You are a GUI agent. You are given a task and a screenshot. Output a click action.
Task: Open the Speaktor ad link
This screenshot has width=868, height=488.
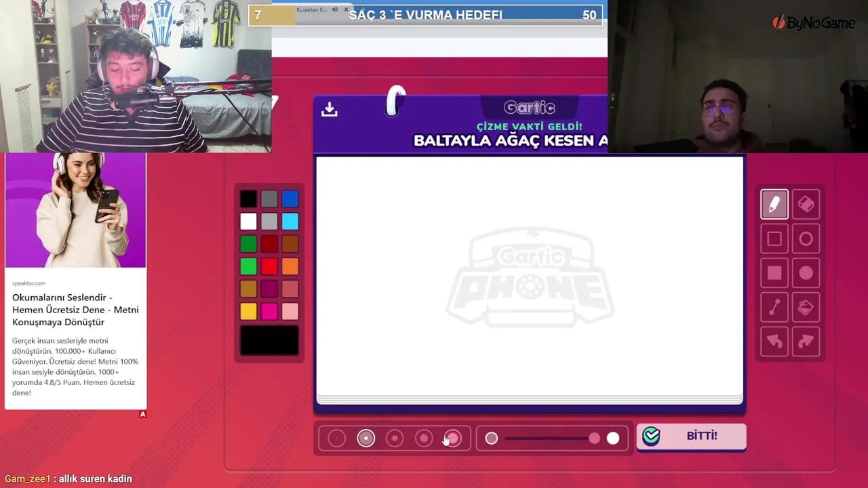[75, 310]
